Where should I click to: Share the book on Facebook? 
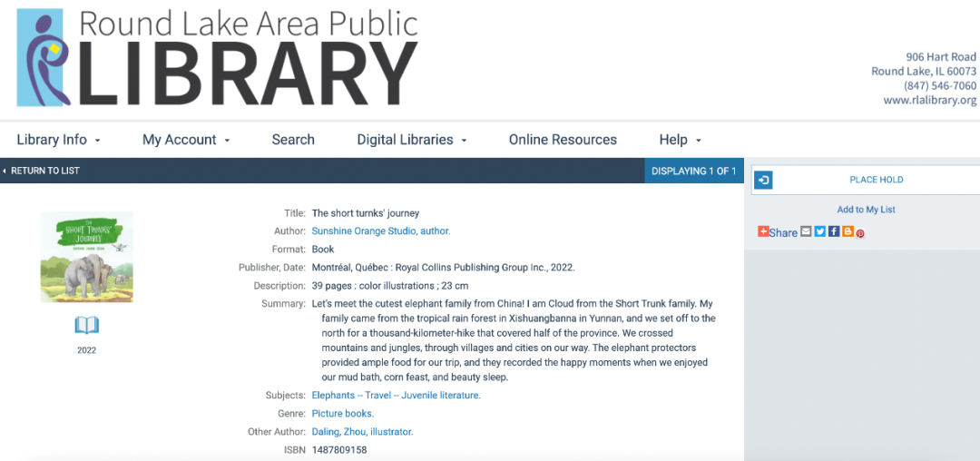(834, 231)
